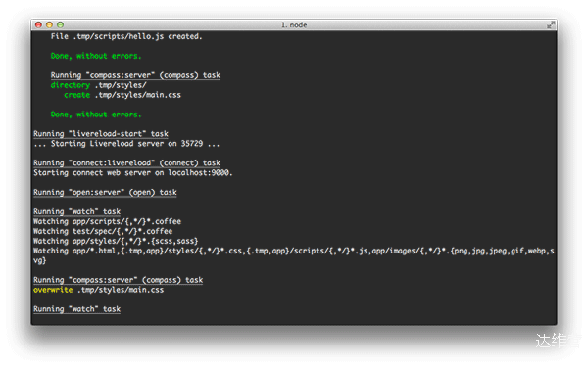Viewport: 588px width, 368px height.
Task: Click the 'localhost:9000' address text
Action: (198, 172)
